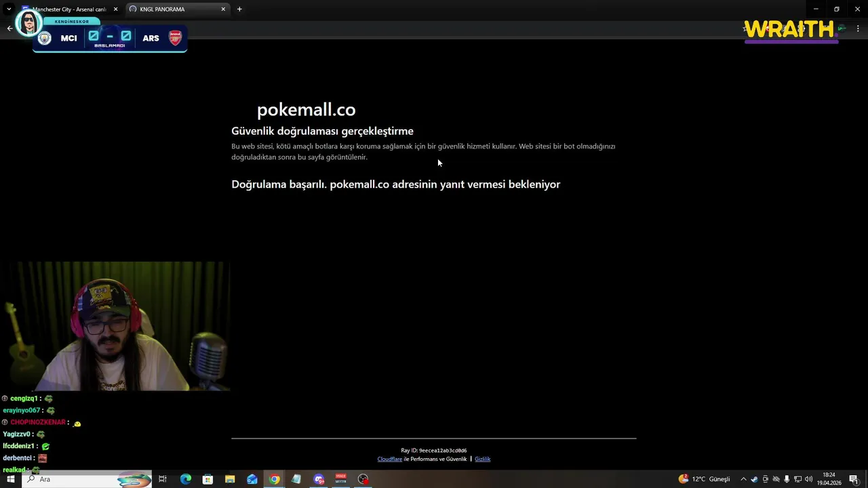Open Microsoft Store from the taskbar
This screenshot has height=488, width=868.
point(208,479)
